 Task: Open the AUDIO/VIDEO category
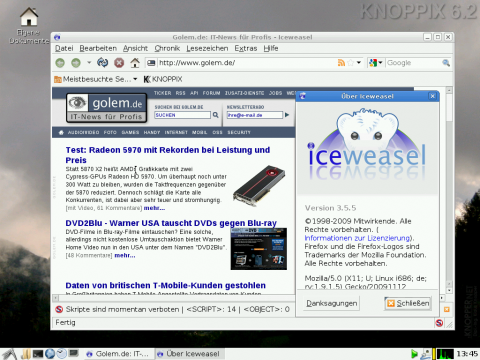pos(83,132)
